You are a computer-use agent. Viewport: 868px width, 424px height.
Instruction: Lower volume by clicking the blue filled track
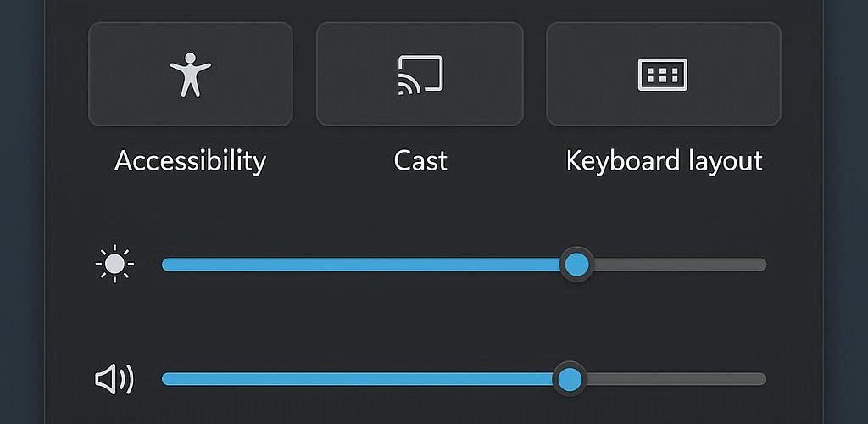click(x=357, y=379)
